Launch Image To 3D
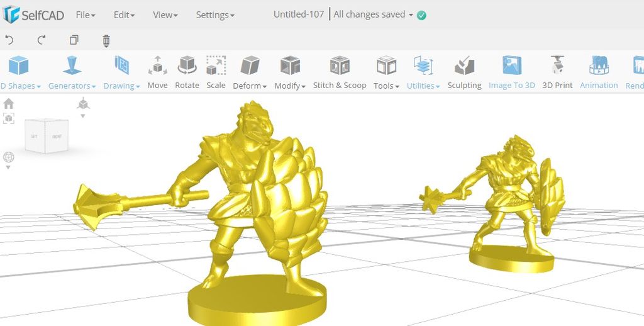Viewport: 644px width, 326px height. tap(511, 72)
